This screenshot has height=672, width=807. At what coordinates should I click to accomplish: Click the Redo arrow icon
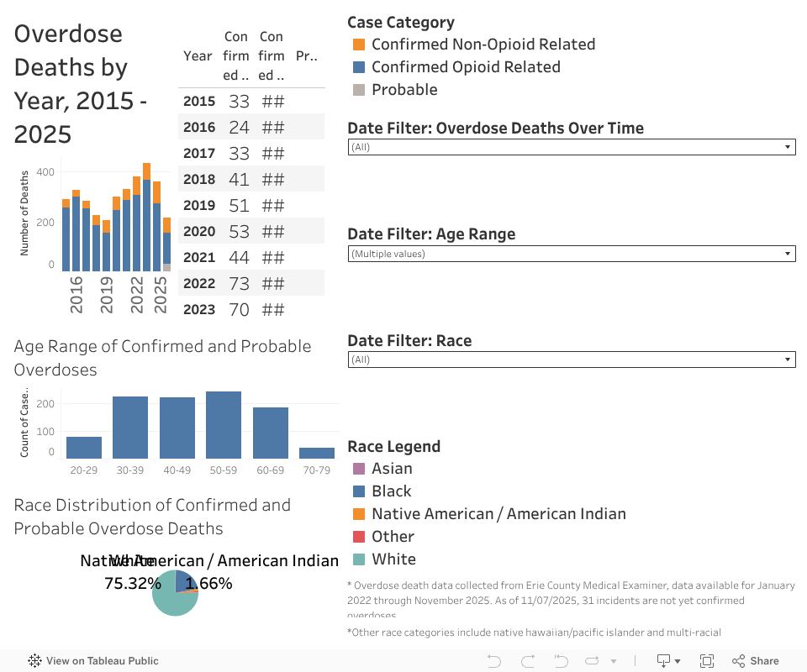point(527,661)
